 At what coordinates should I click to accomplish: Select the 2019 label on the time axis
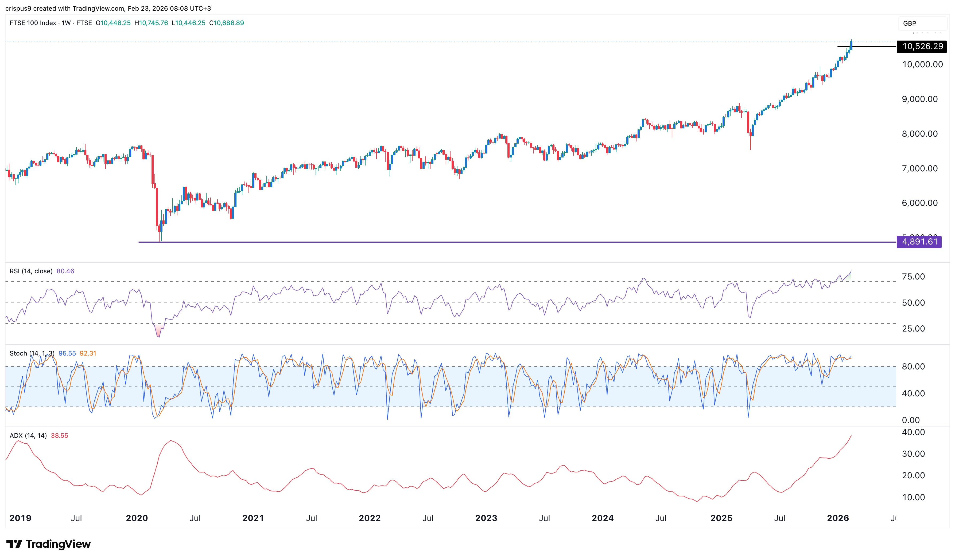pyautogui.click(x=21, y=518)
